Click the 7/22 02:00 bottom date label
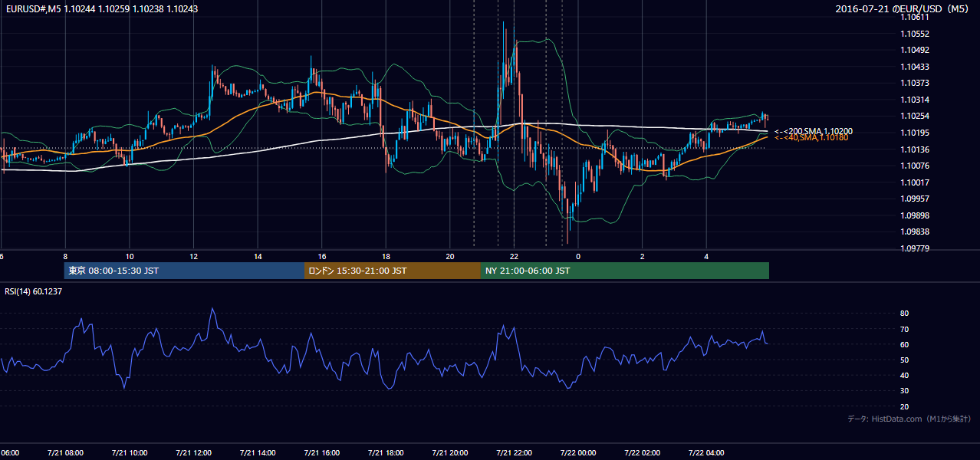Image resolution: width=980 pixels, height=460 pixels. tap(643, 452)
